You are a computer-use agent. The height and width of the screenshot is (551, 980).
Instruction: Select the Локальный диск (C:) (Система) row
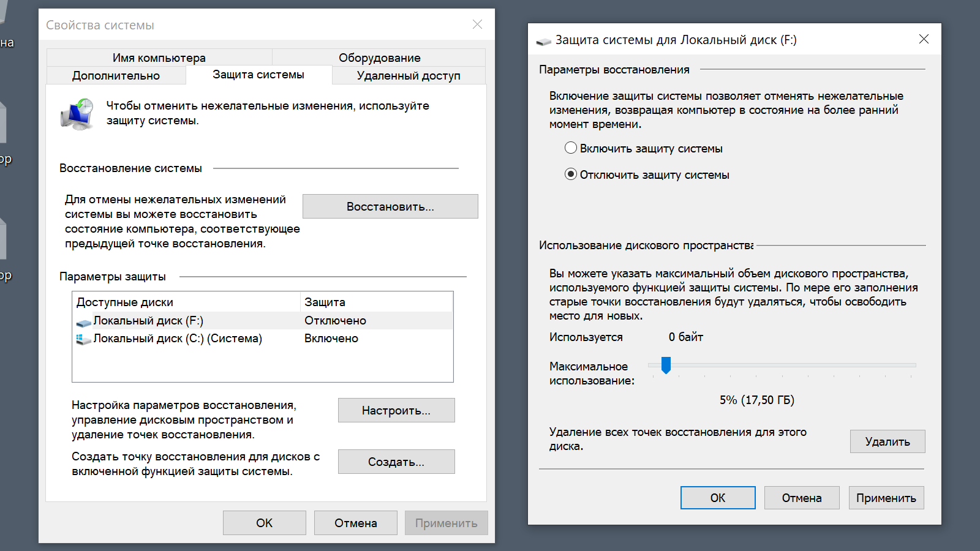click(x=263, y=339)
